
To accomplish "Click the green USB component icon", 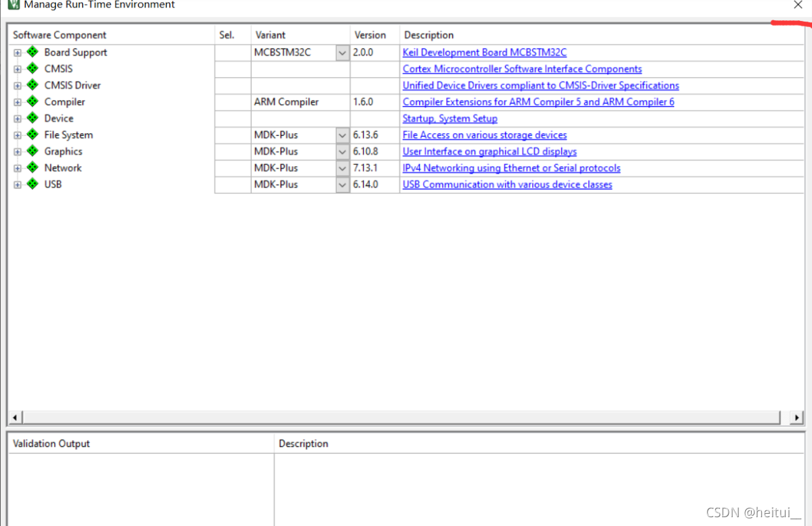I will click(32, 184).
